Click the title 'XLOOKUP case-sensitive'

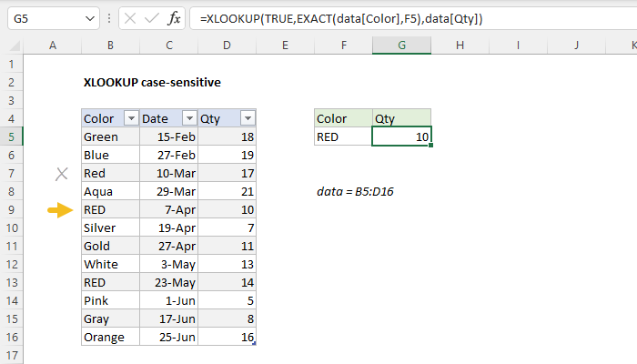pyautogui.click(x=152, y=83)
